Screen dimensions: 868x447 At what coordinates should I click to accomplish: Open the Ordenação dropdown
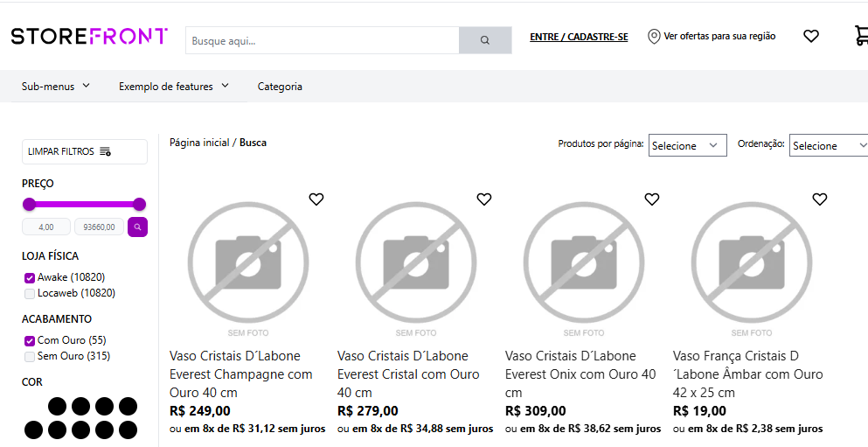[829, 145]
